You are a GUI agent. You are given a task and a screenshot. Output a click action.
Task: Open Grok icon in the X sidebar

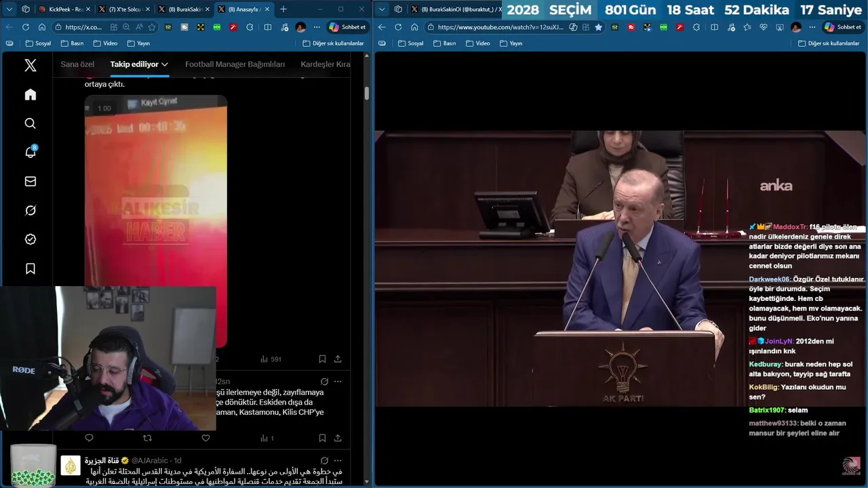(31, 211)
